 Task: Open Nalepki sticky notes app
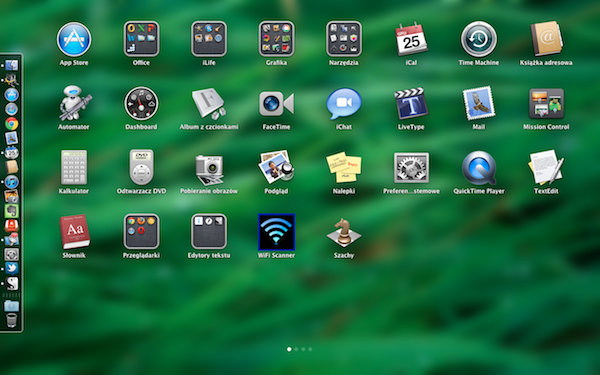click(344, 167)
